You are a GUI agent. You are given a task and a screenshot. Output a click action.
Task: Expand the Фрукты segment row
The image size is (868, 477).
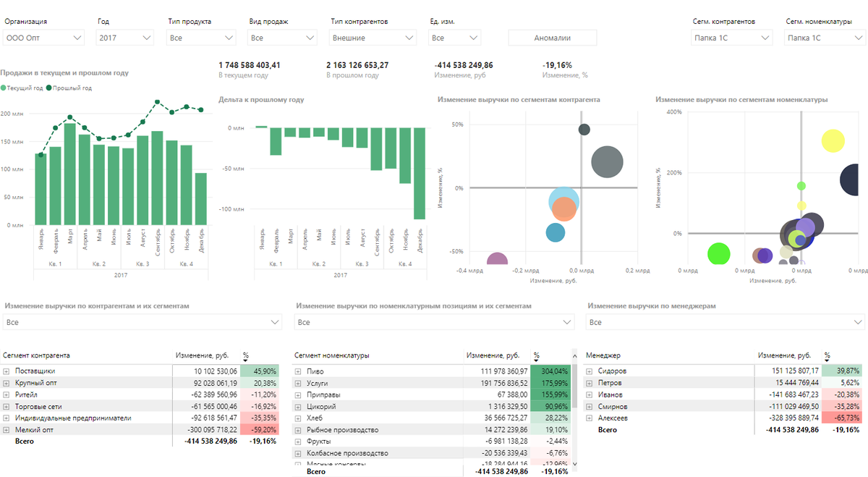[x=299, y=441]
